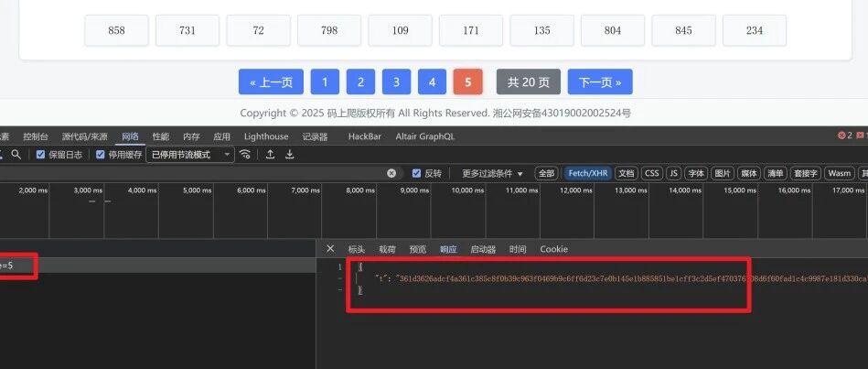This screenshot has width=868, height=369.
Task: Select the 套接字 request type filter
Action: point(806,173)
